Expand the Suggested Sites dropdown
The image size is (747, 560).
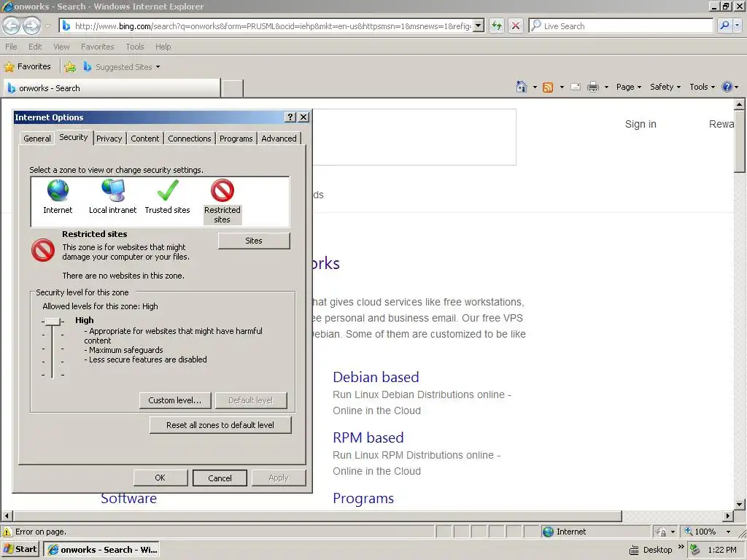pos(158,67)
